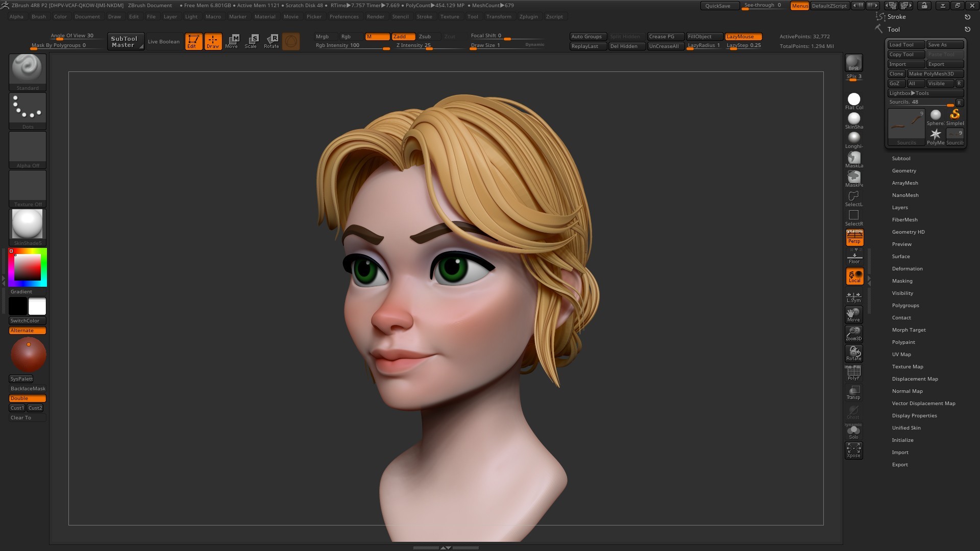Open the Material menu in menubar
Image resolution: width=980 pixels, height=551 pixels.
tap(265, 16)
